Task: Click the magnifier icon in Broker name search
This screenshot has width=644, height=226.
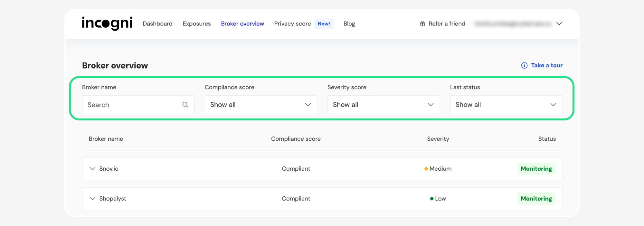Action: coord(185,105)
